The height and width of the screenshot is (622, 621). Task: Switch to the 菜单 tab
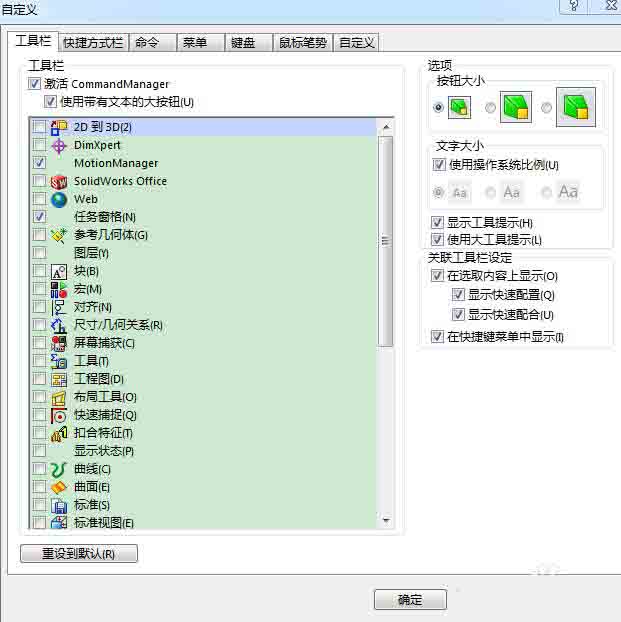pos(201,42)
